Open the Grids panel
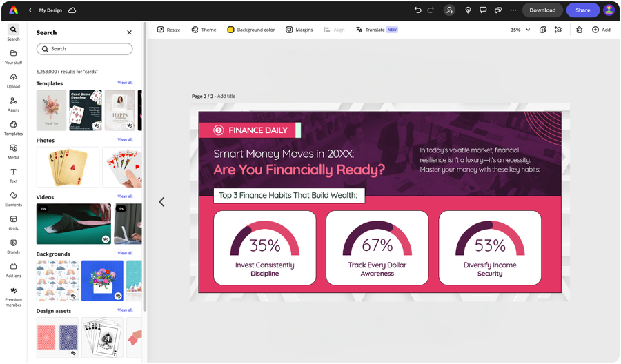This screenshot has height=364, width=621. pos(14,223)
